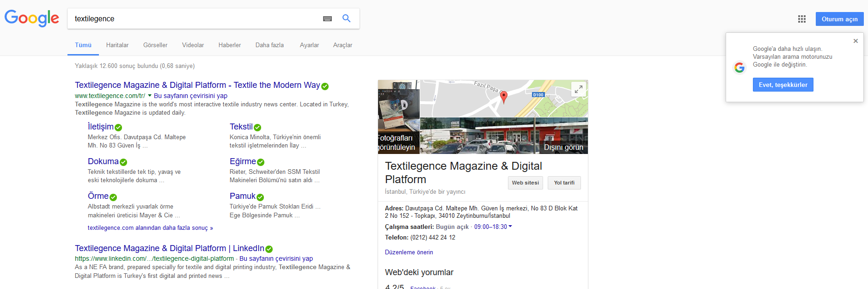Screen dimensions: 868x289
Task: Click the blue search magnifier icon
Action: [x=346, y=18]
